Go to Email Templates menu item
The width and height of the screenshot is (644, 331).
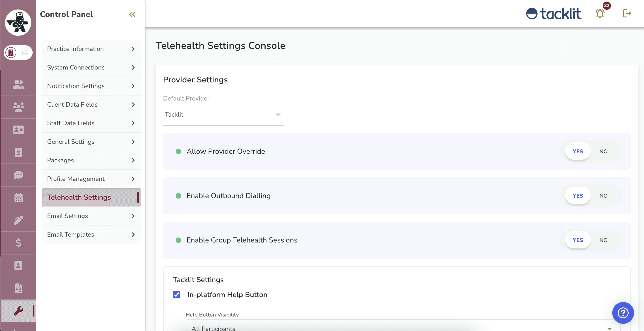91,235
